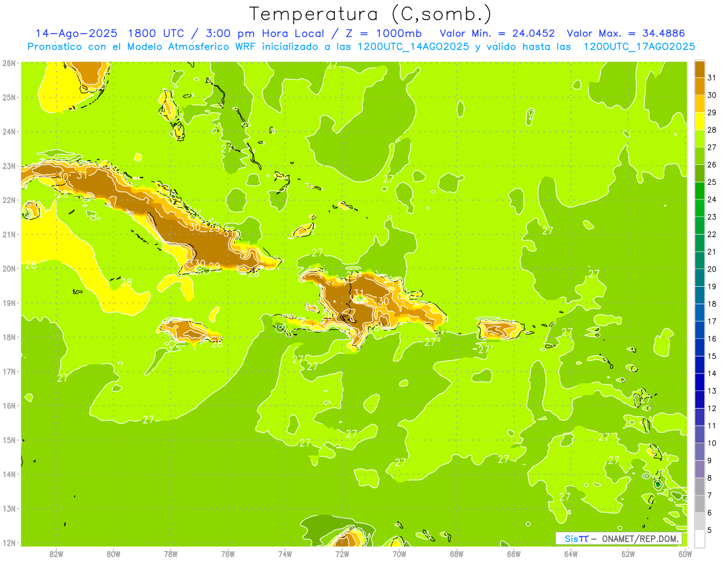Click the 64W longitude axis label
728x562 pixels.
pyautogui.click(x=571, y=554)
